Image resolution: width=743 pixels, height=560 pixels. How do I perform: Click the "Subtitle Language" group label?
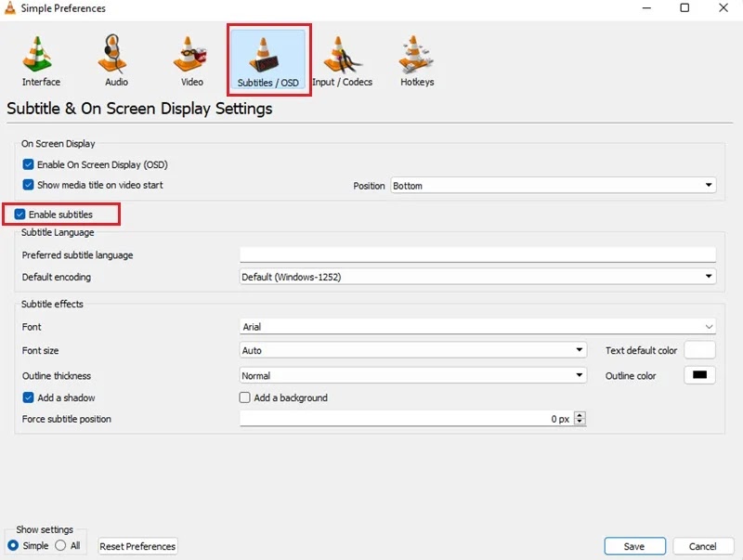click(x=58, y=232)
